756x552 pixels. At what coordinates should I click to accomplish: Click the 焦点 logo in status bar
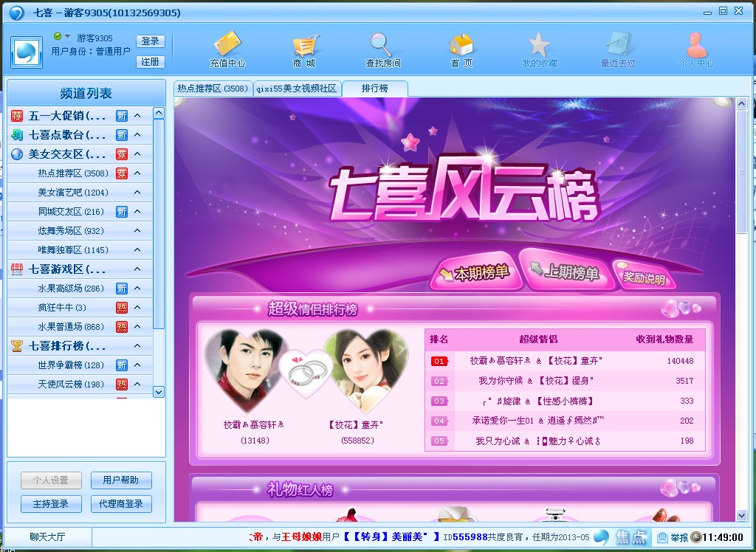click(x=622, y=537)
